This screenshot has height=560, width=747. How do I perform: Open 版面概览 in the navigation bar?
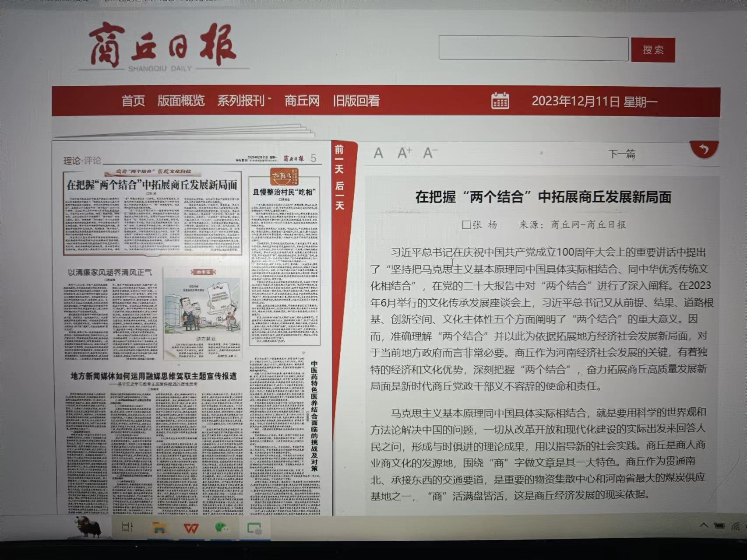(x=181, y=101)
